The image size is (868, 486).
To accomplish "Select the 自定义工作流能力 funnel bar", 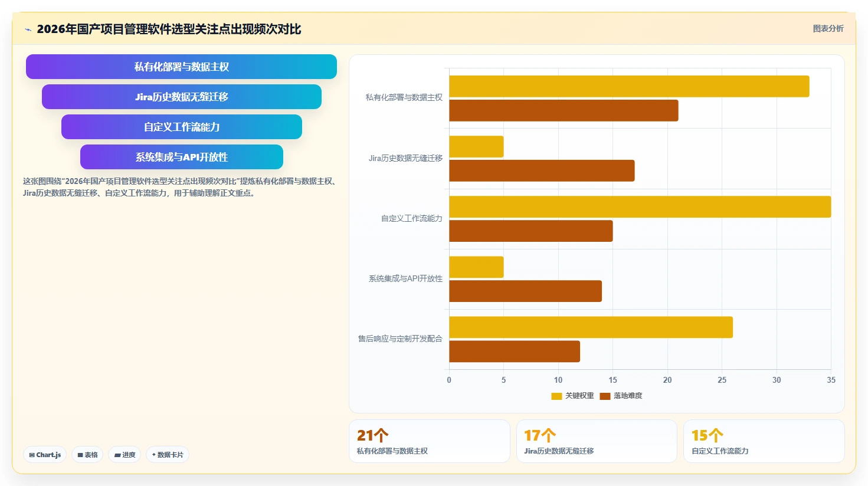I will pyautogui.click(x=182, y=127).
